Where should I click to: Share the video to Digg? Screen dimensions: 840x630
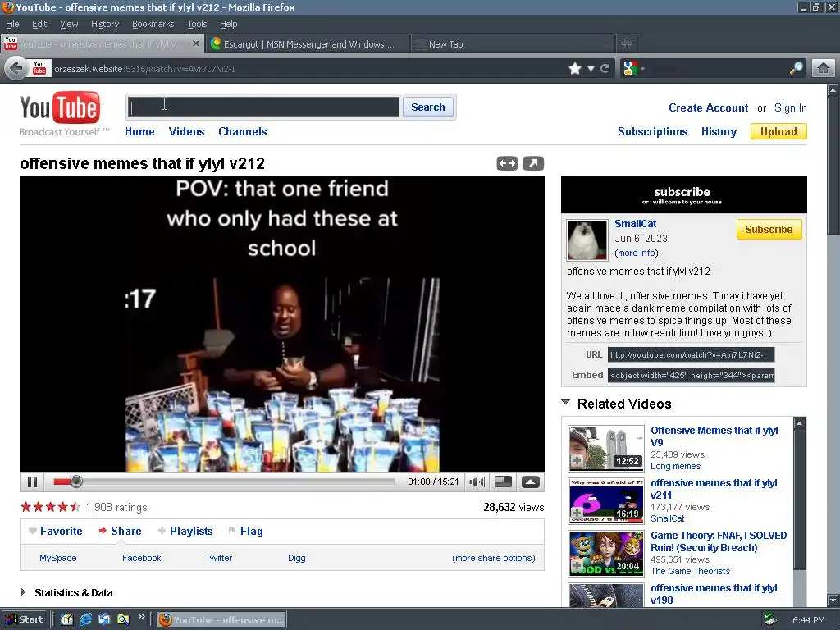point(296,558)
